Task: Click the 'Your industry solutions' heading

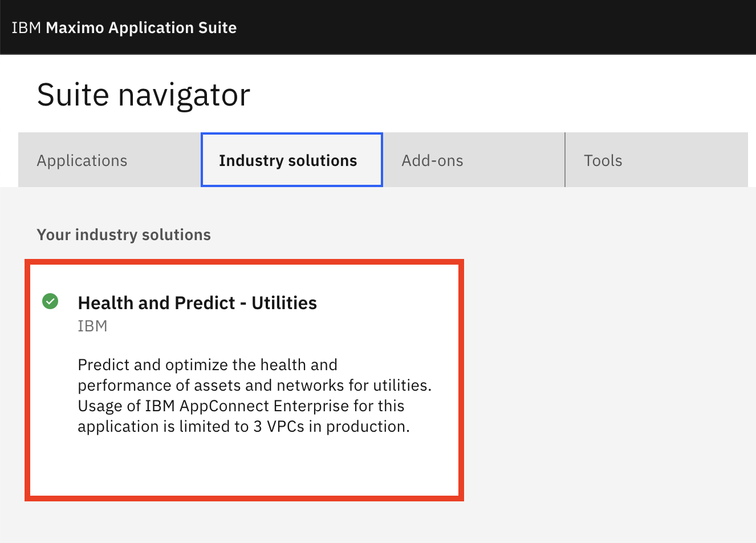Action: 124,235
